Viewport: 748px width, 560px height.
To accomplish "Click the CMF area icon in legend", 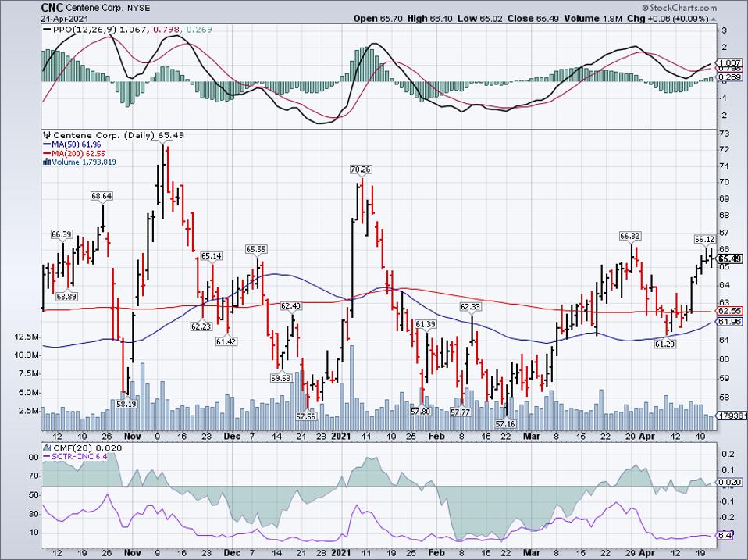I will pos(47,448).
